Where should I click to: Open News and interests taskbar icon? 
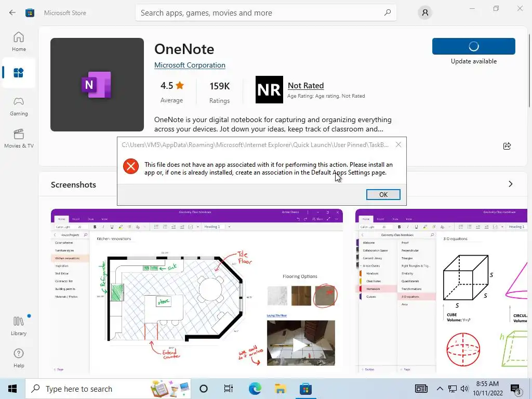(421, 389)
